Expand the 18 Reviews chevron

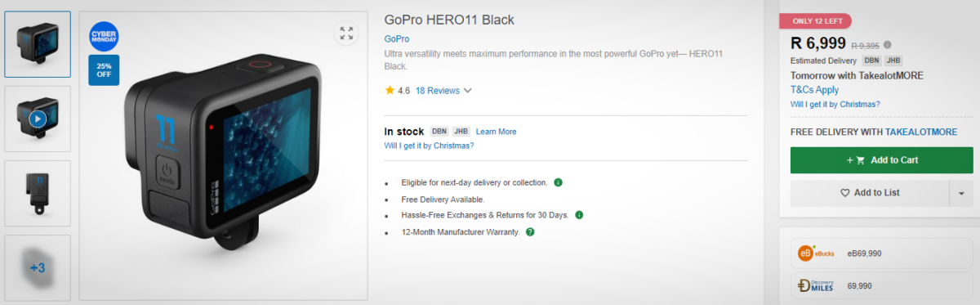click(x=468, y=91)
